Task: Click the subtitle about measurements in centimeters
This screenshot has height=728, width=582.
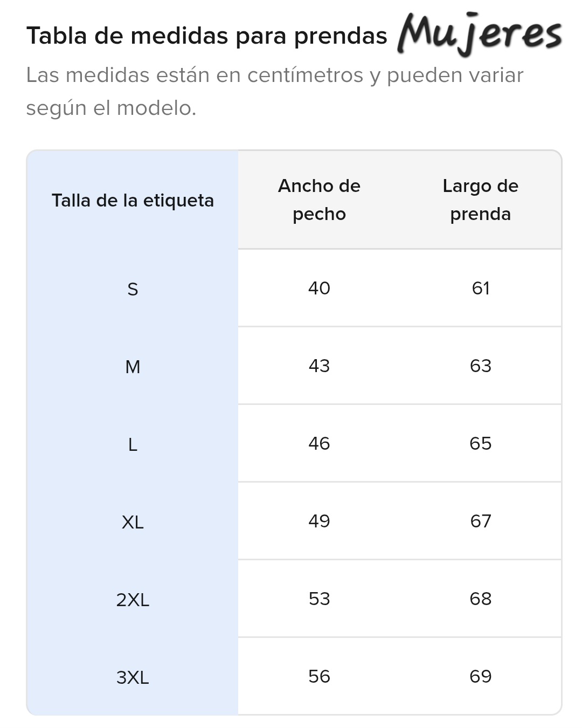Action: click(x=274, y=91)
